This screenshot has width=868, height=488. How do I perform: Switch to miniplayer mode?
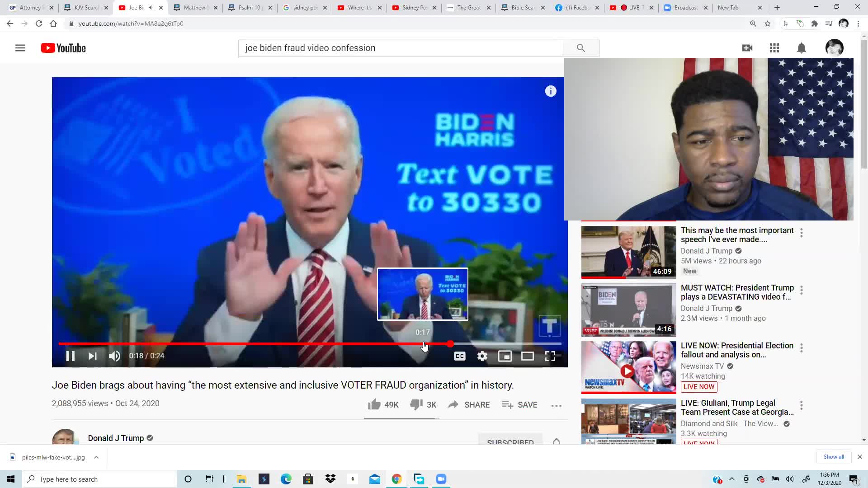tap(505, 356)
